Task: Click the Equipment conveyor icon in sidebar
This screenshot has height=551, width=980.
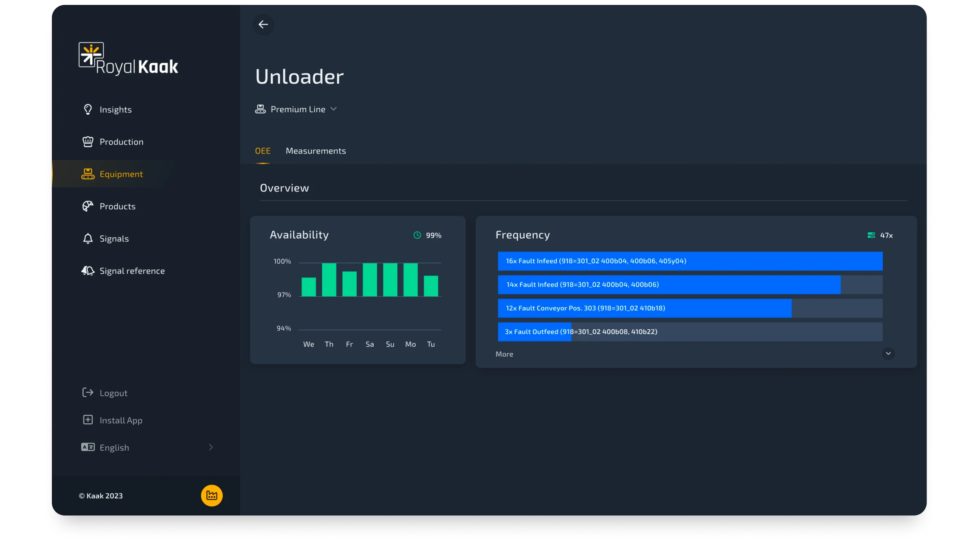Action: coord(88,174)
